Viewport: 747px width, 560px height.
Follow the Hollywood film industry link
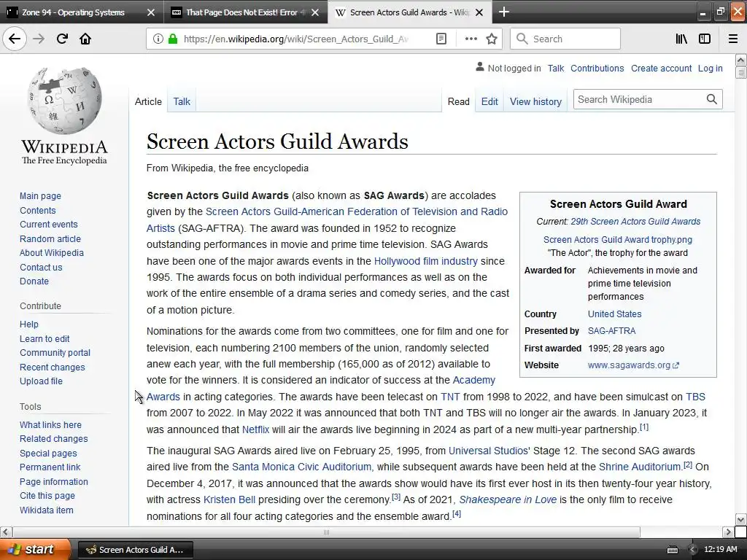[425, 261]
